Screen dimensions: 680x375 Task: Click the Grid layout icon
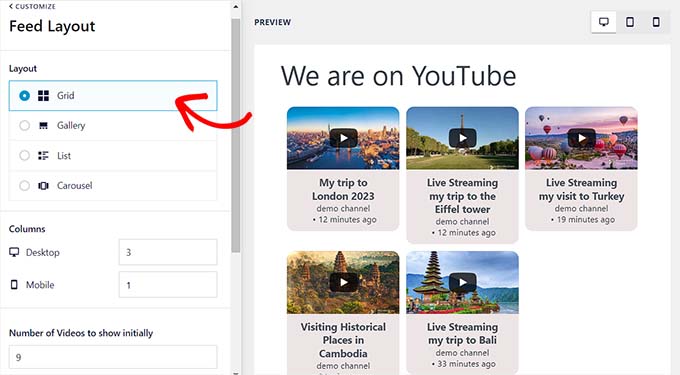[43, 95]
